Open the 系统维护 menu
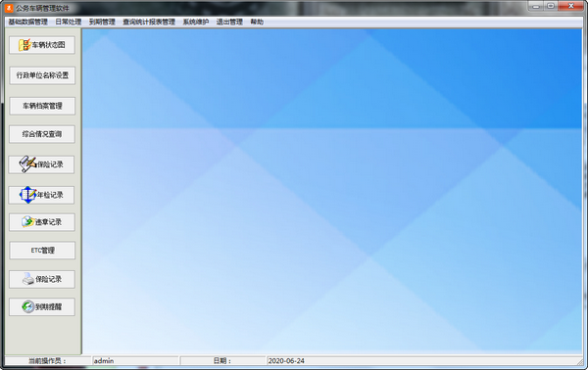This screenshot has width=588, height=370. pyautogui.click(x=196, y=22)
